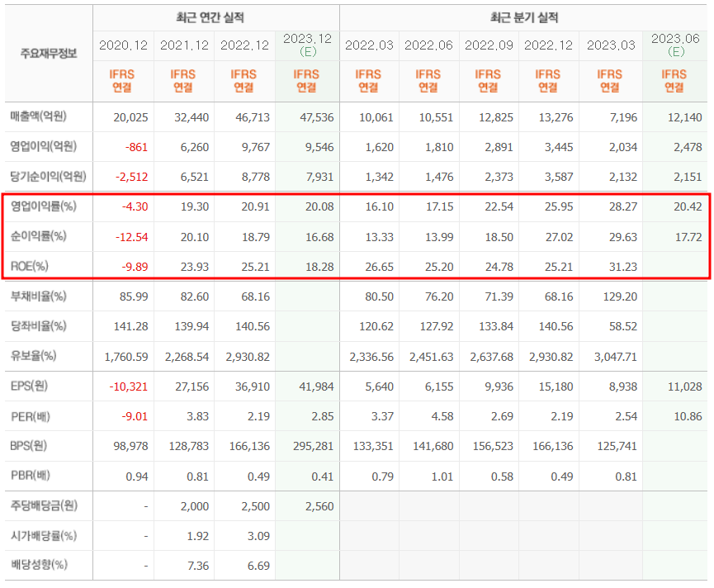This screenshot has width=714, height=588.
Task: Click the 주당배당금(원) row label
Action: tap(45, 505)
